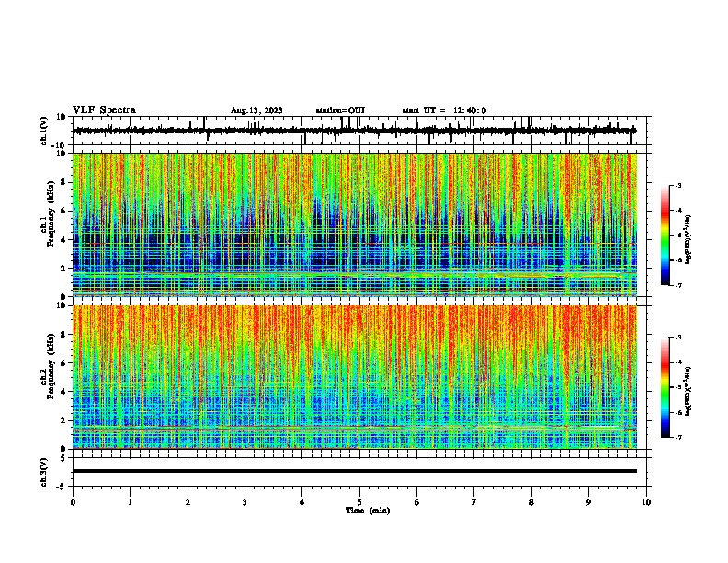Click the ch.1(V) waveform trace panel
This screenshot has width=728, height=563.
[x=359, y=131]
